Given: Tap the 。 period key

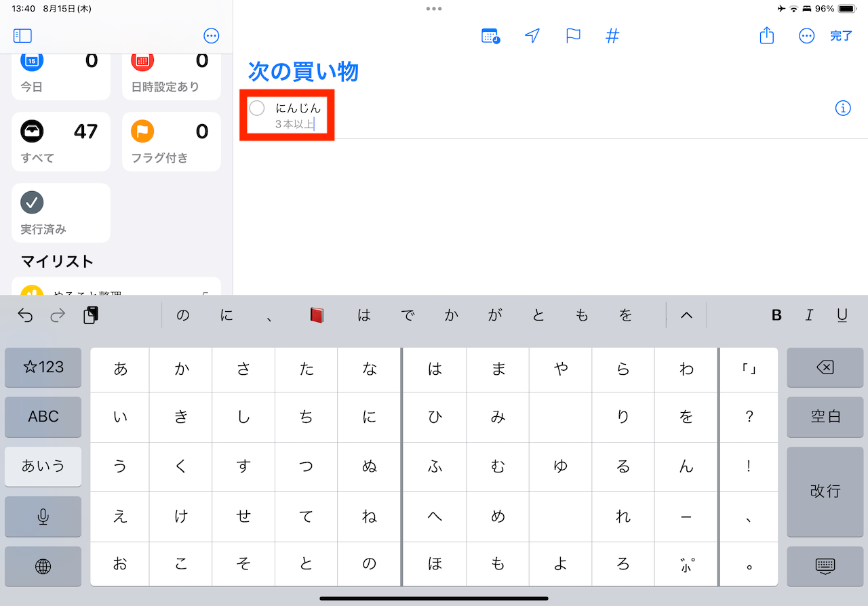Looking at the screenshot, I should [x=749, y=564].
